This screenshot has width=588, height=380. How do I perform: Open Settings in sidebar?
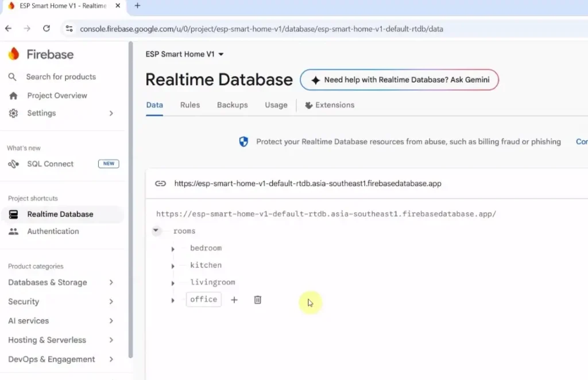pos(41,113)
